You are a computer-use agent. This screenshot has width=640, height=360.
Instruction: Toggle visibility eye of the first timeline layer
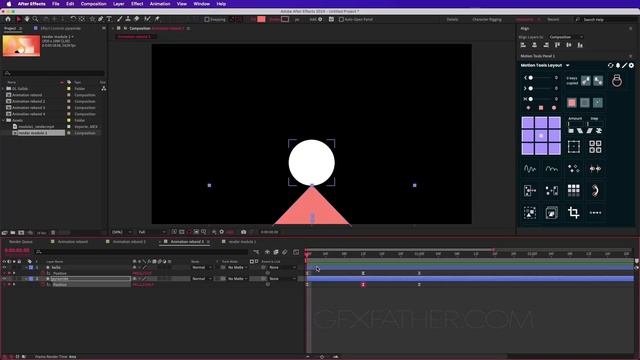pyautogui.click(x=4, y=267)
